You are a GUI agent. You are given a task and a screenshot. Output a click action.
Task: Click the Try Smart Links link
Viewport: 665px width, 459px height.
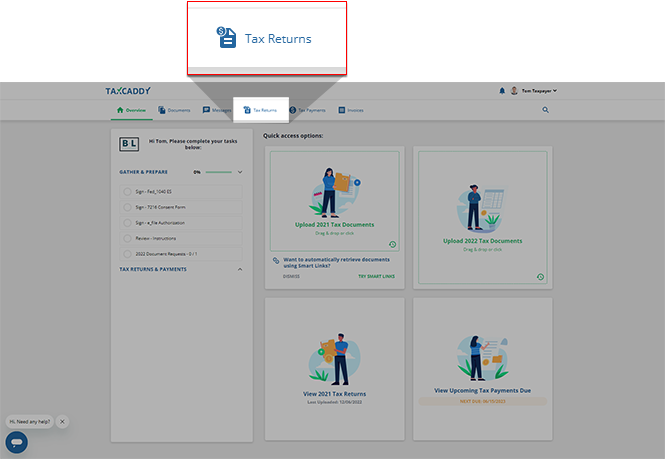[x=377, y=275]
